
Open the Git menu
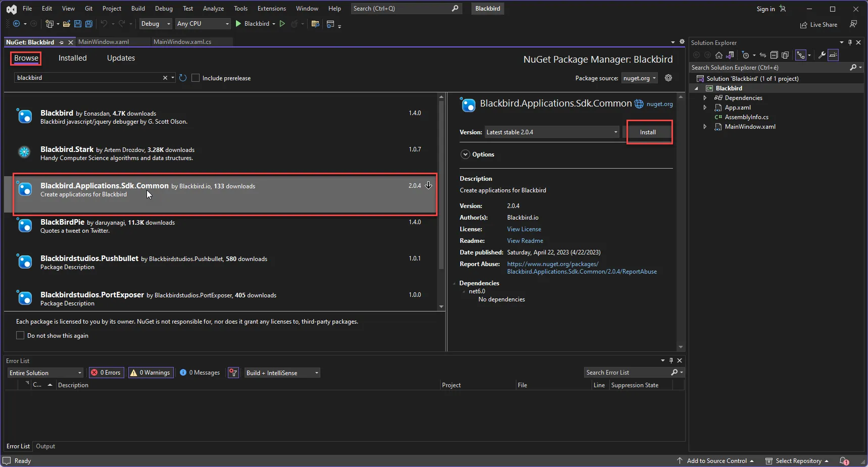coord(88,9)
